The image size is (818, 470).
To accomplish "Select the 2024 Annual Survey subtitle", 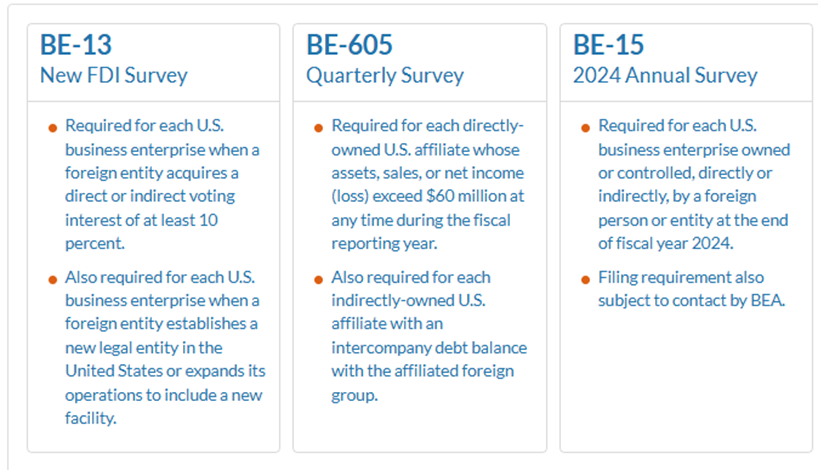I will click(x=665, y=75).
